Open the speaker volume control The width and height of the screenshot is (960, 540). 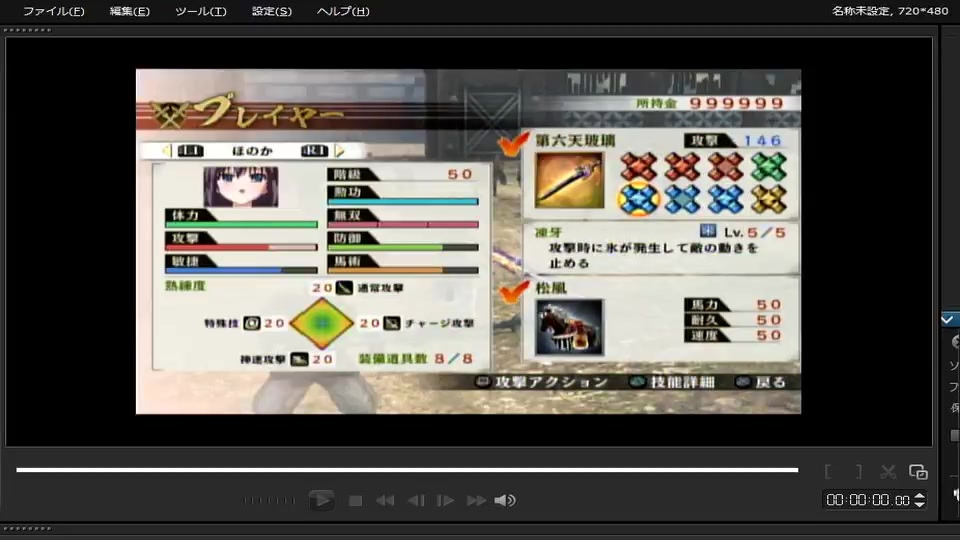pyautogui.click(x=504, y=501)
